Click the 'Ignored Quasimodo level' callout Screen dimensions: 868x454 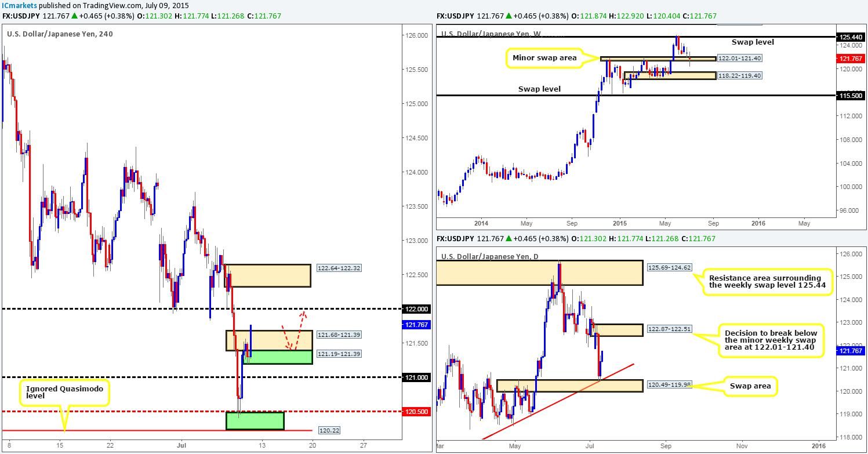[x=64, y=394]
